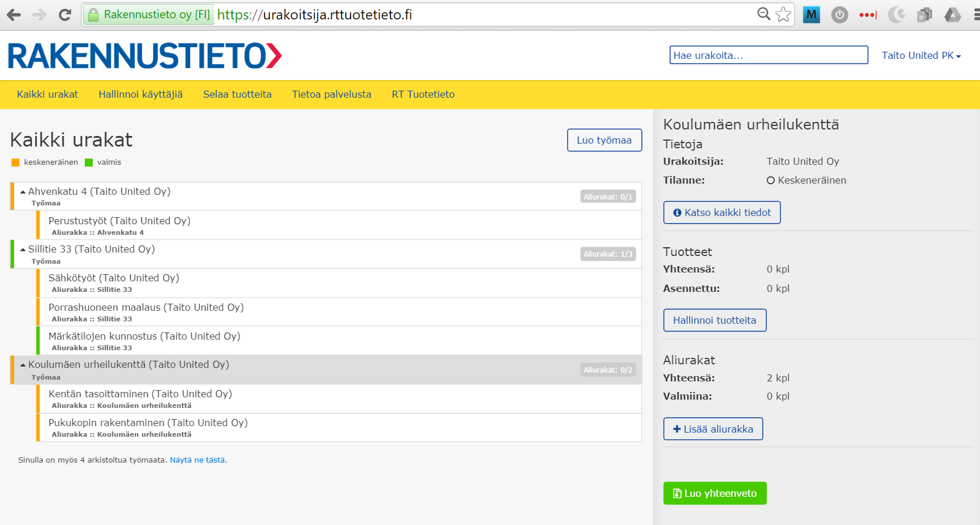Select the Porrashuoneen maalaus subcontract row
Viewport: 980px width, 525px height.
[x=339, y=311]
